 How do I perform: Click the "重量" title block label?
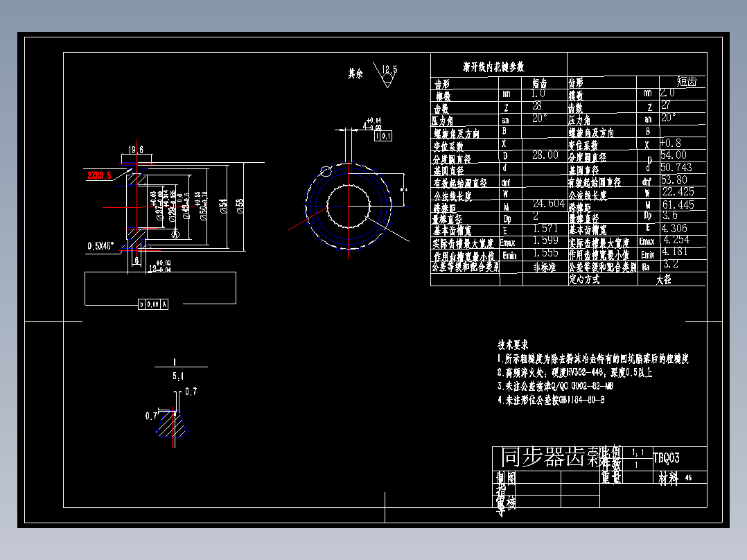611,477
